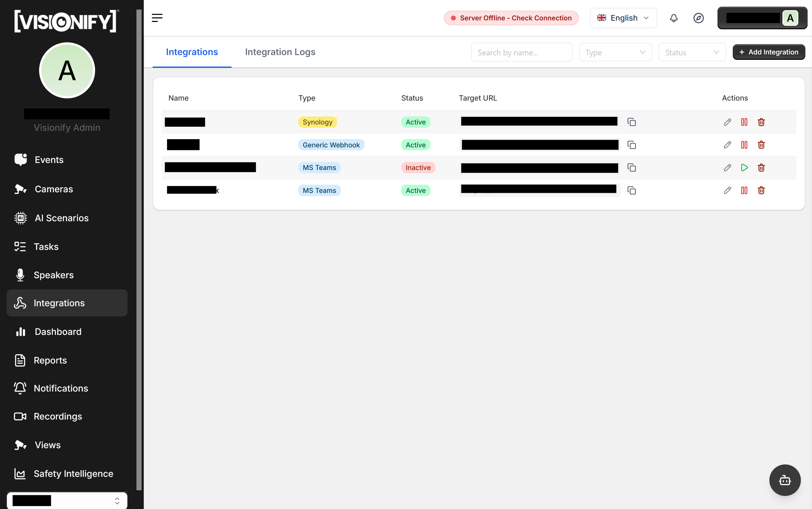This screenshot has height=509, width=812.
Task: Click the Generic Webhook type tag
Action: click(331, 145)
